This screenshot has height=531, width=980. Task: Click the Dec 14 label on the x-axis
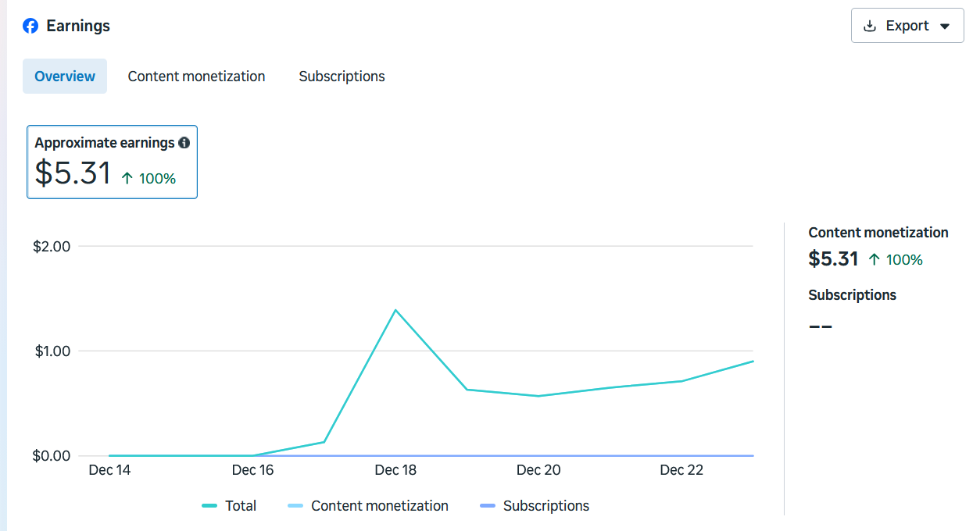tap(110, 469)
